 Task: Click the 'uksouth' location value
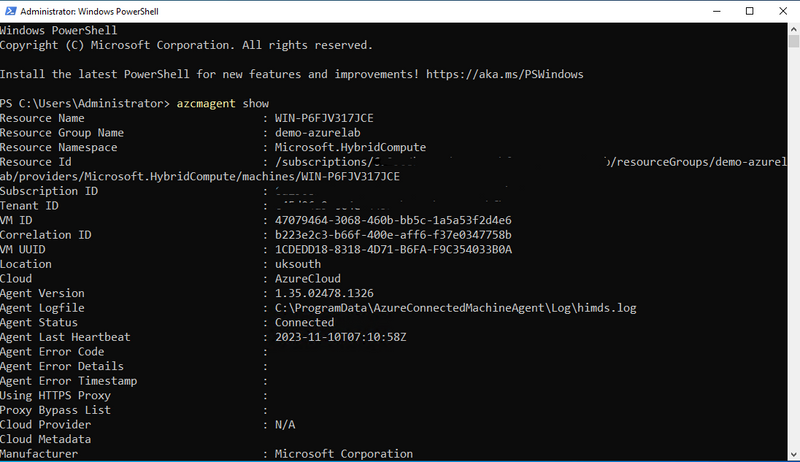click(x=298, y=264)
